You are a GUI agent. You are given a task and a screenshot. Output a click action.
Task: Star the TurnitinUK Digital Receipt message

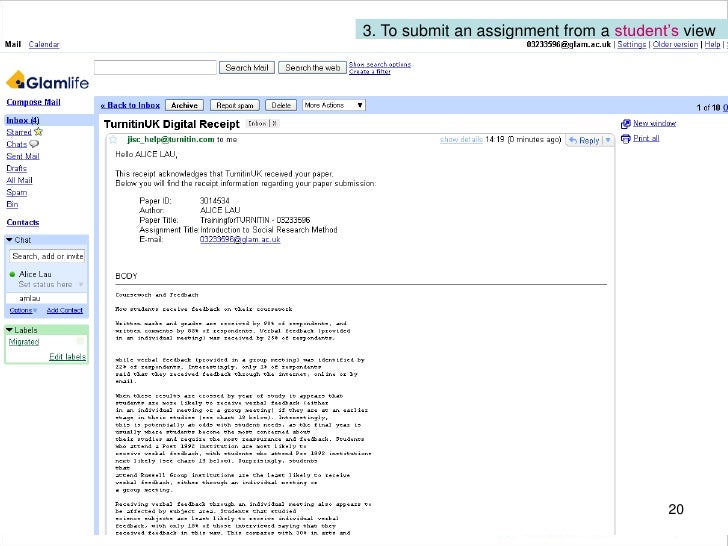click(x=113, y=139)
